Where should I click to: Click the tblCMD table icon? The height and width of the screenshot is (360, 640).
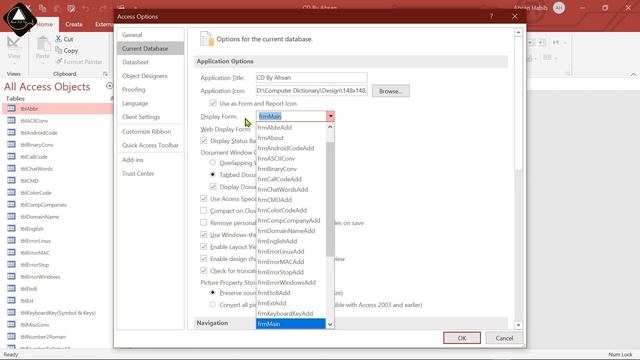[11, 180]
